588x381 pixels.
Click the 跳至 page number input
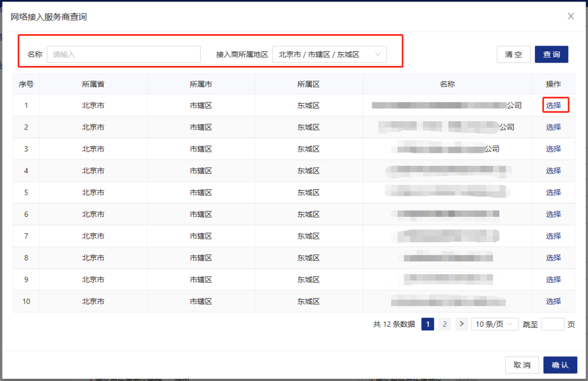tap(552, 324)
